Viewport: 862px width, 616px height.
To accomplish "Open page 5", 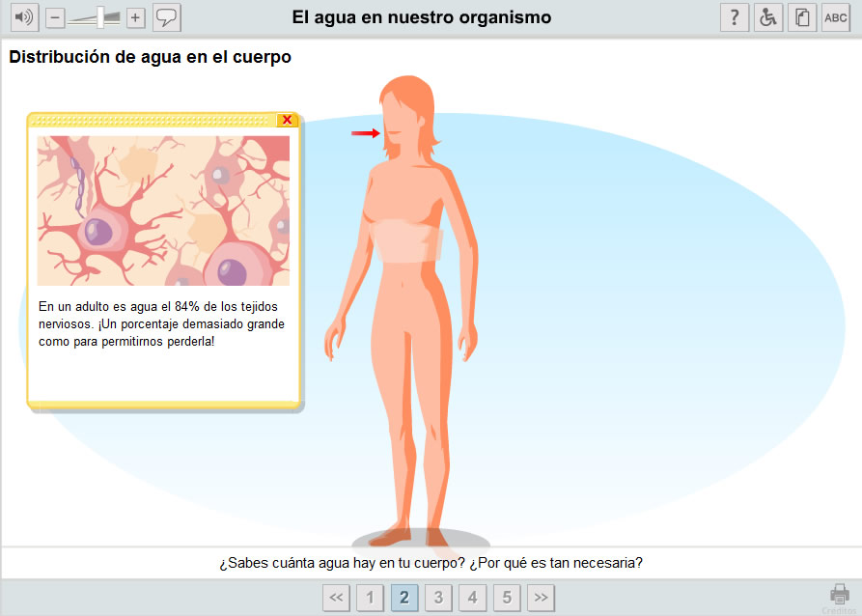I will (507, 598).
